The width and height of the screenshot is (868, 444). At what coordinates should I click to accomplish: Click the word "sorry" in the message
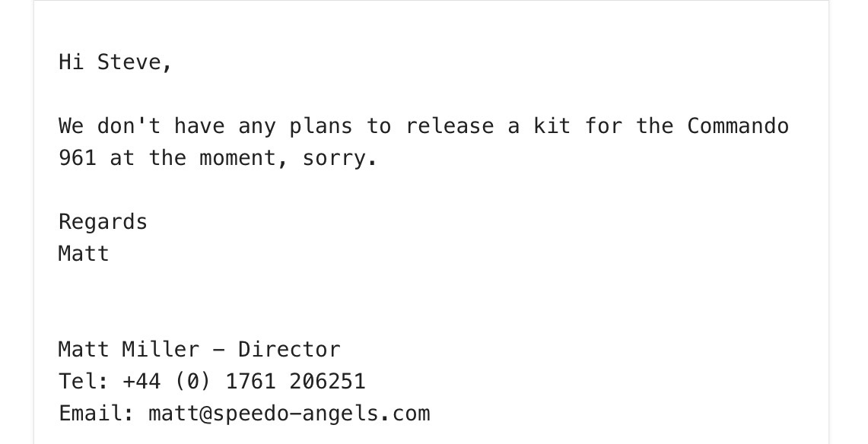[x=334, y=158]
